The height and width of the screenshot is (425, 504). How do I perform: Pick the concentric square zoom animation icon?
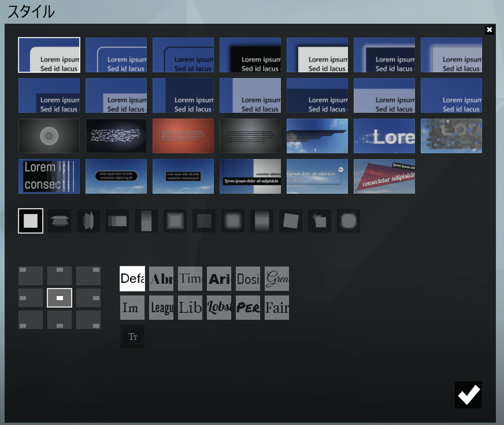coord(175,221)
